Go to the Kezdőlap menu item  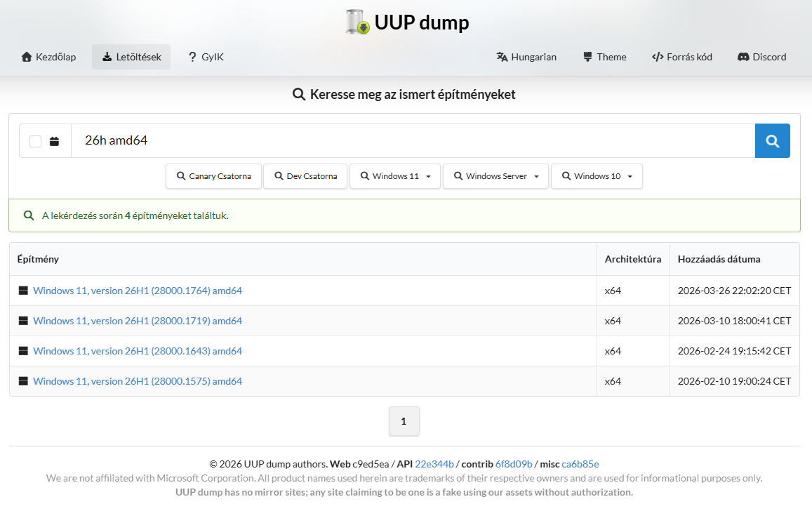coord(48,57)
